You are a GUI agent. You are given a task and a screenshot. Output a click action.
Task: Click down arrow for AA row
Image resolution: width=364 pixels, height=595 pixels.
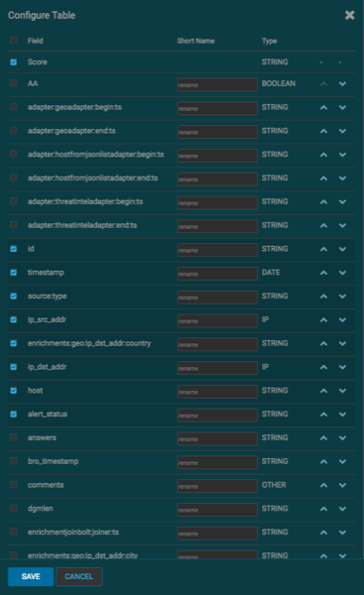342,84
